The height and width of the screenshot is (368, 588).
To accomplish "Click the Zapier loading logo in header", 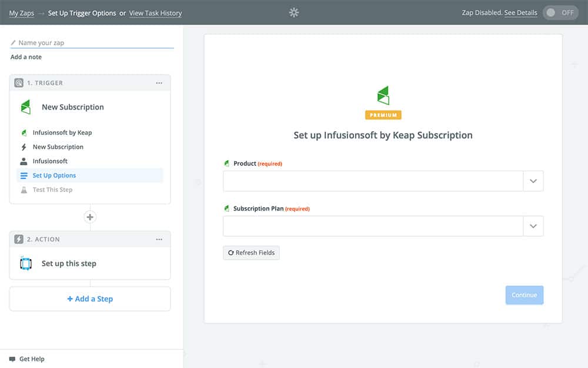I will tap(294, 12).
